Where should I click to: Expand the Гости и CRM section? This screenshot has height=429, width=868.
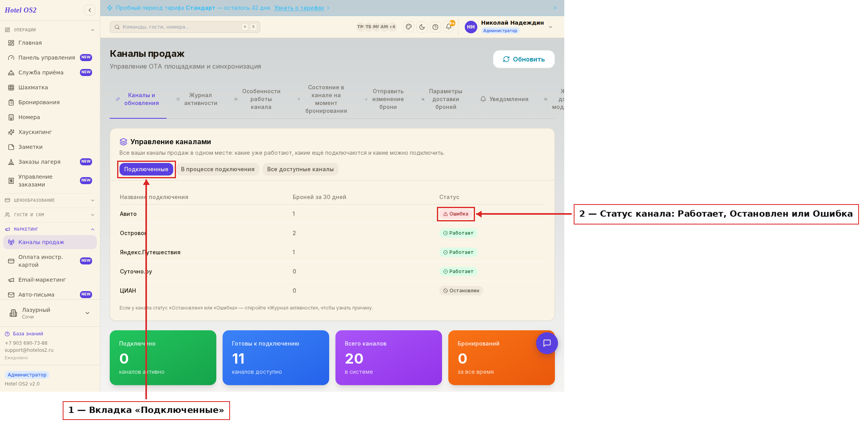point(50,215)
